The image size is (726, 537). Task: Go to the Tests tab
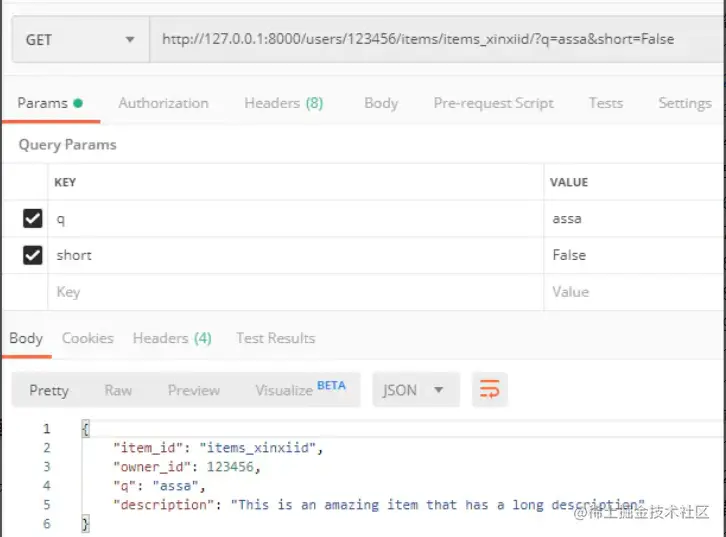606,103
